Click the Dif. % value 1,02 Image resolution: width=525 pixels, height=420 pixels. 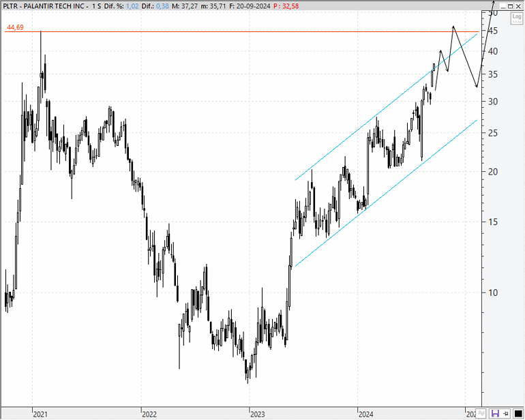coord(132,6)
